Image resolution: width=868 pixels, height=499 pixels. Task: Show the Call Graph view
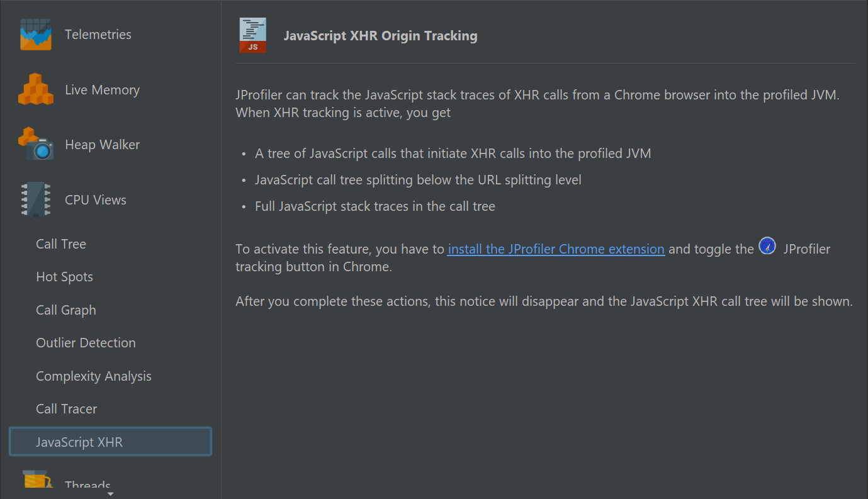(x=66, y=310)
